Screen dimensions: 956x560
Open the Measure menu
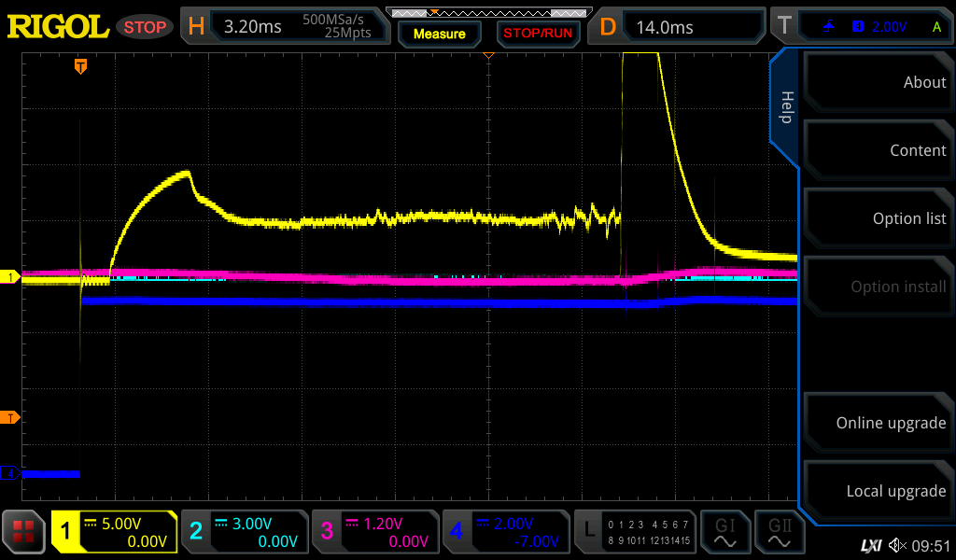click(439, 34)
